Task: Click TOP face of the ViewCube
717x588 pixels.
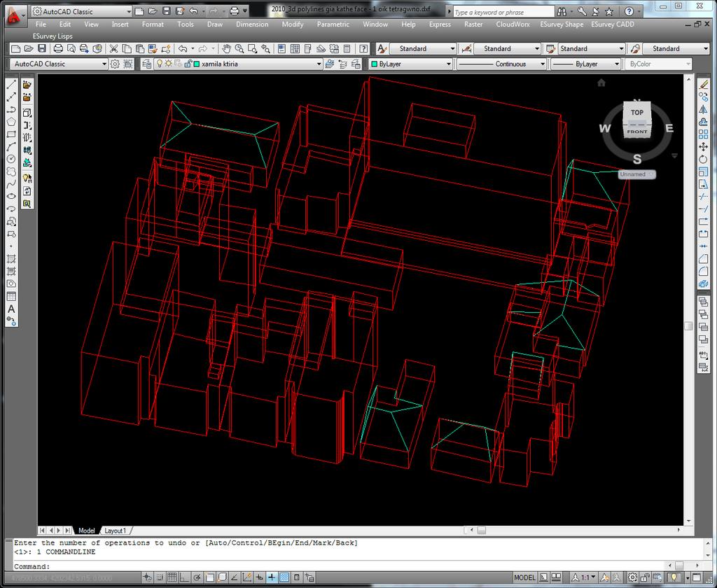Action: pos(637,113)
